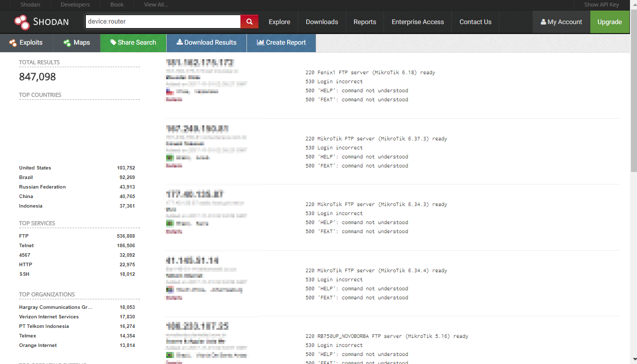
Task: Filter results by Indonesia
Action: coord(31,206)
